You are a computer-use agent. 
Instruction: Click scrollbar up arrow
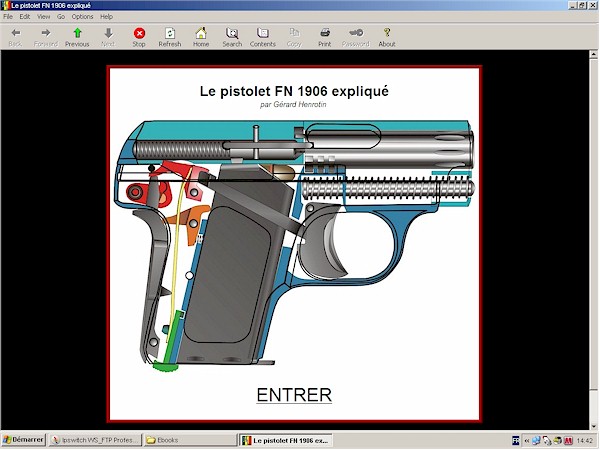(593, 55)
